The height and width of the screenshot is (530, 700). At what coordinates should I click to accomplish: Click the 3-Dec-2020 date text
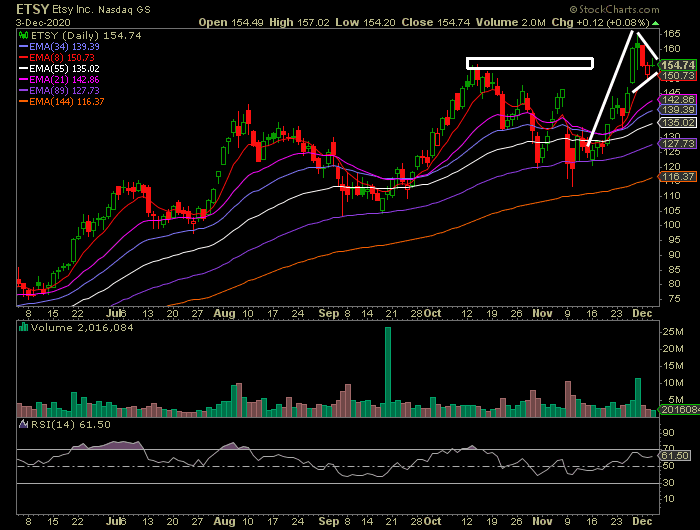click(x=43, y=22)
